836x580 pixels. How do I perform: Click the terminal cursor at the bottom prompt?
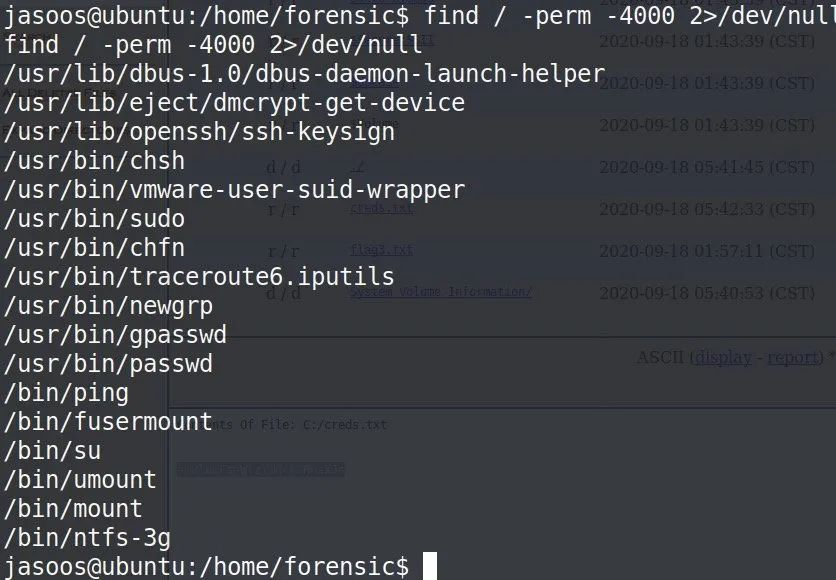[x=430, y=566]
